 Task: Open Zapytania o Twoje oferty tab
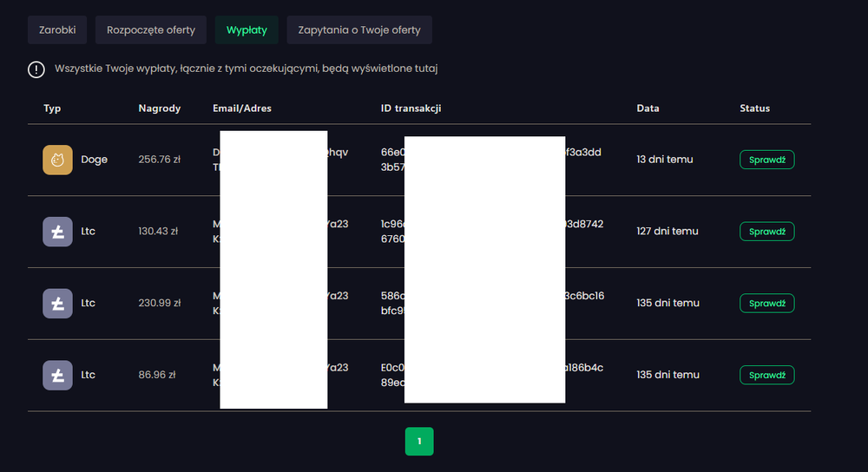[359, 29]
